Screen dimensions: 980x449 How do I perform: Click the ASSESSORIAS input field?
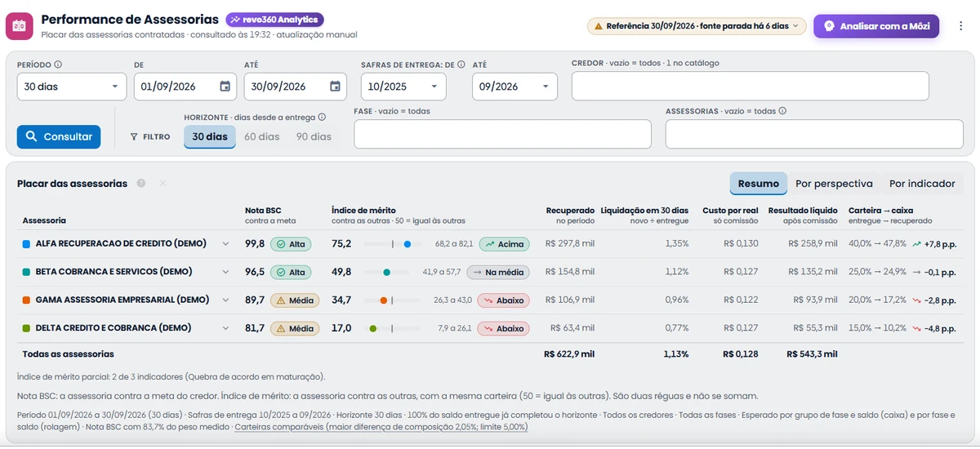tap(814, 134)
